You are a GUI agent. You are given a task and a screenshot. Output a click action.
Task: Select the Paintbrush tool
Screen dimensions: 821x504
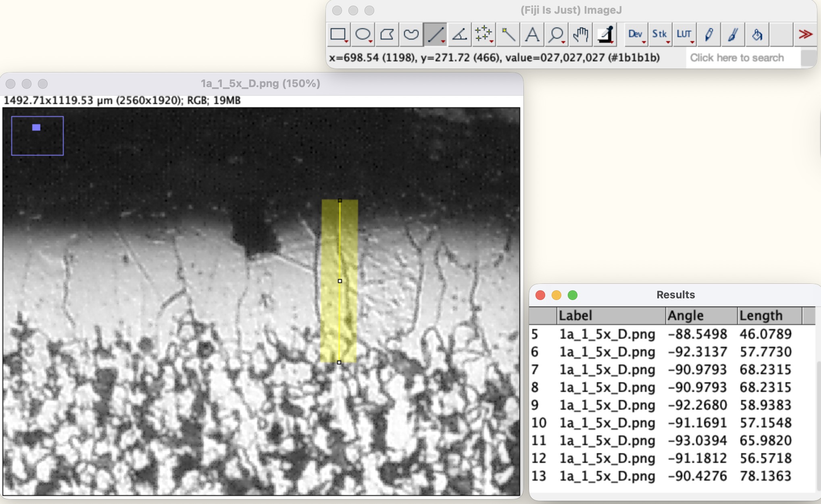pos(733,35)
